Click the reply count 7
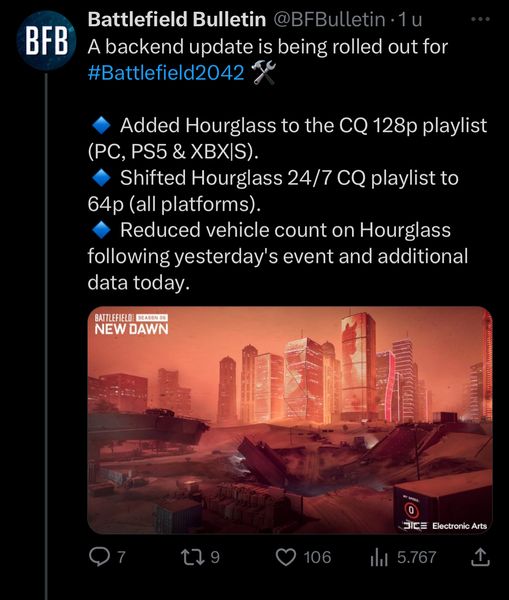 [121, 557]
